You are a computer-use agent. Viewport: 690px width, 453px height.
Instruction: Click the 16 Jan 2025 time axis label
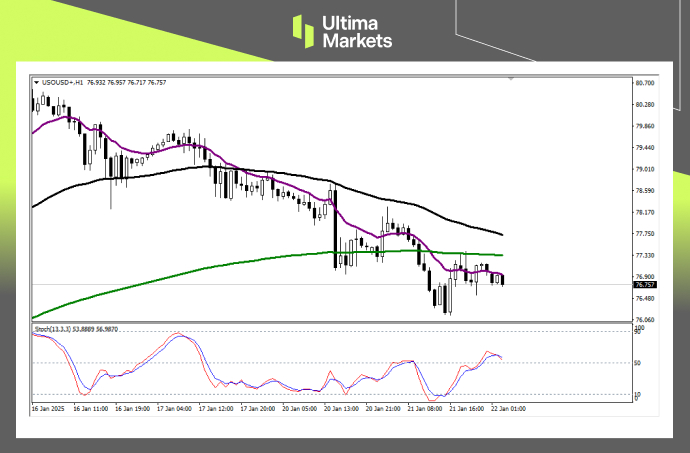50,408
